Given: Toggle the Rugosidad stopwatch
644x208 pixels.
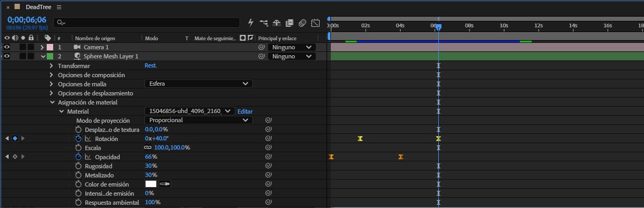Looking at the screenshot, I should pyautogui.click(x=78, y=166).
